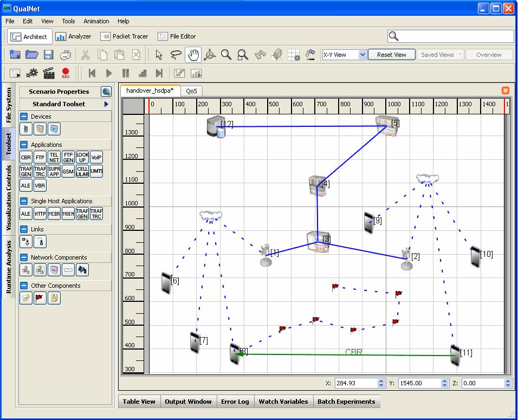Screen dimensions: 518x420
Task: Click the New Scenario toolbar icon
Action: pos(15,55)
